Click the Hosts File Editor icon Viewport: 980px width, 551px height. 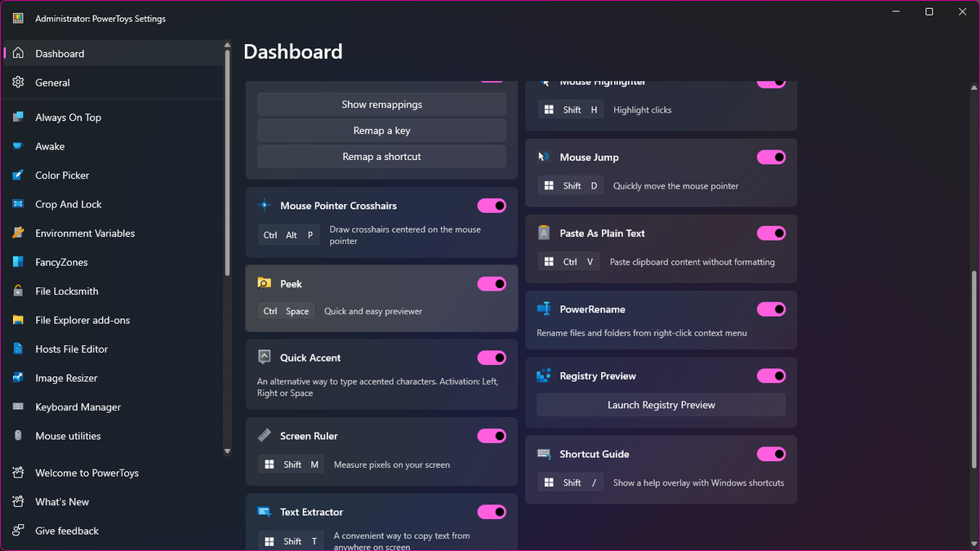coord(20,349)
